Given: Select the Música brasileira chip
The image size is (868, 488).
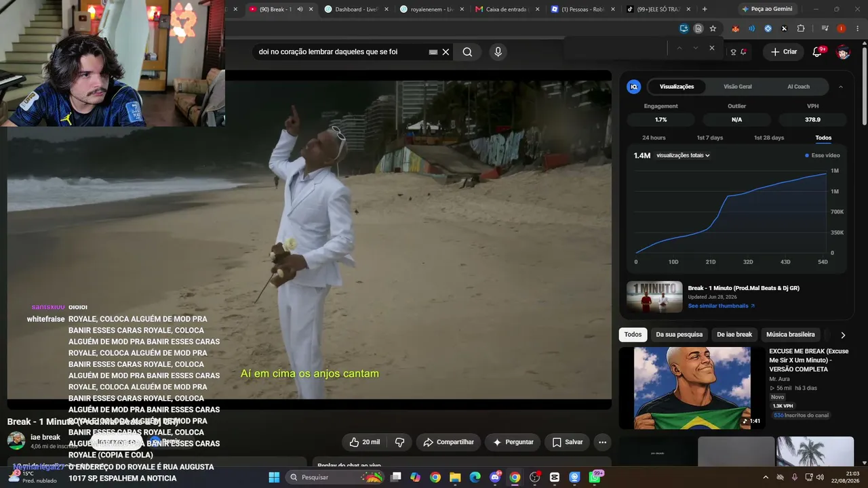Looking at the screenshot, I should tap(791, 335).
